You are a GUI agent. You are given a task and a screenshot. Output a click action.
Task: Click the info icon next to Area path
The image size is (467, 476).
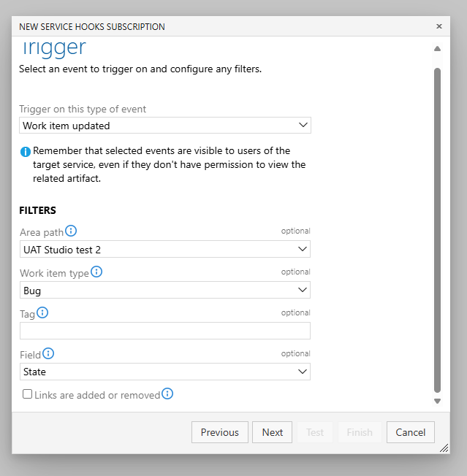[x=71, y=231]
